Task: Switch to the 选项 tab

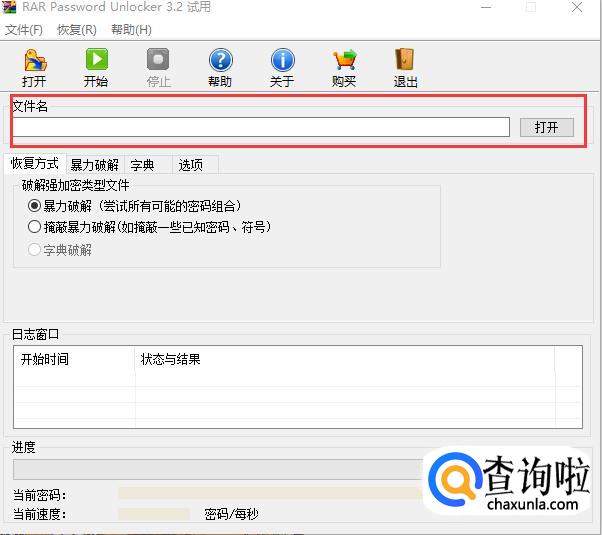Action: point(195,165)
